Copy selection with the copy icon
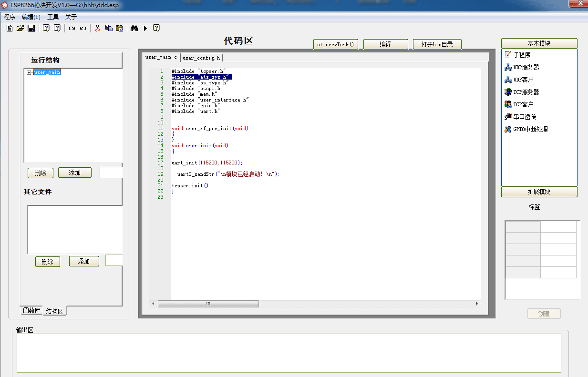Viewport: 588px width, 377px height. pyautogui.click(x=109, y=28)
